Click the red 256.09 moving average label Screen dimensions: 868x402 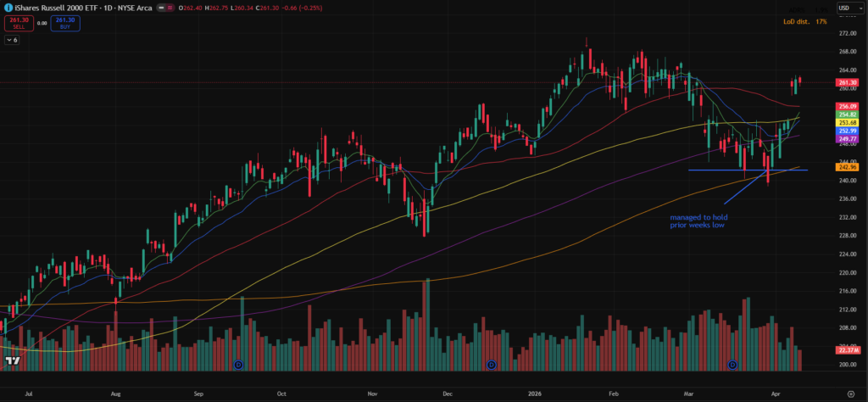coord(848,106)
